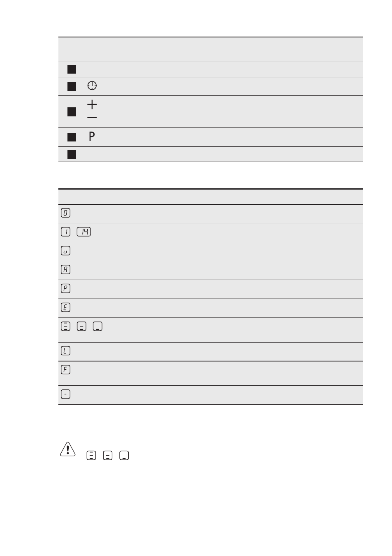Select the three-bar residual heat symbol in table
Image resolution: width=392 pixels, height=556 pixels.
coord(65,327)
